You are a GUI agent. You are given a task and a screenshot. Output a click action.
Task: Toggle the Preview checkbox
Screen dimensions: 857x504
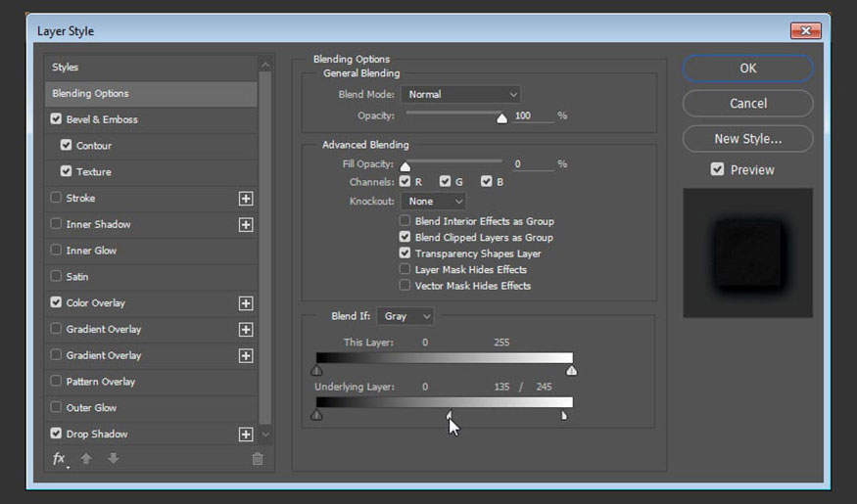point(717,169)
